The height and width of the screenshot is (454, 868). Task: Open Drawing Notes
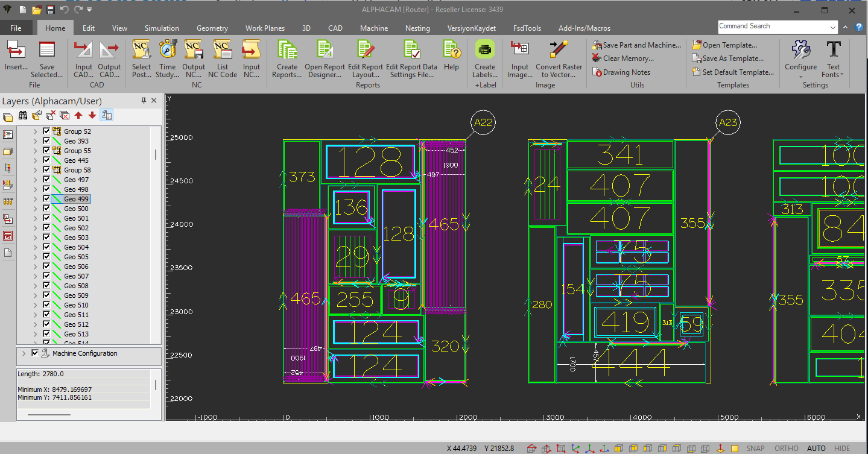(621, 72)
